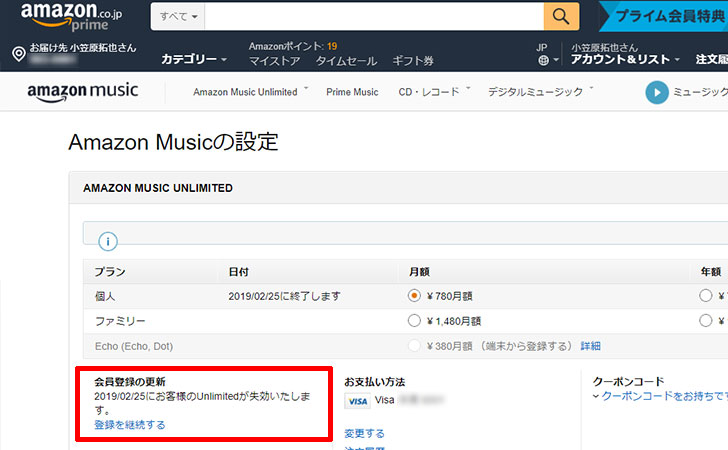This screenshot has height=450, width=728.
Task: Select the ¥780 monthly individual plan radio
Action: (x=414, y=296)
